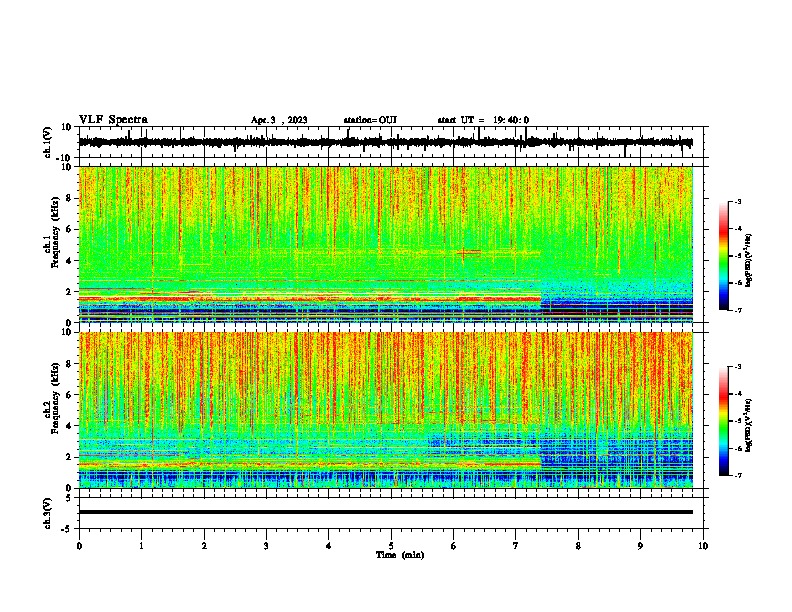Click the 'Time (min)' axis label
Image resolution: width=792 pixels, height=612 pixels.
pyautogui.click(x=400, y=555)
